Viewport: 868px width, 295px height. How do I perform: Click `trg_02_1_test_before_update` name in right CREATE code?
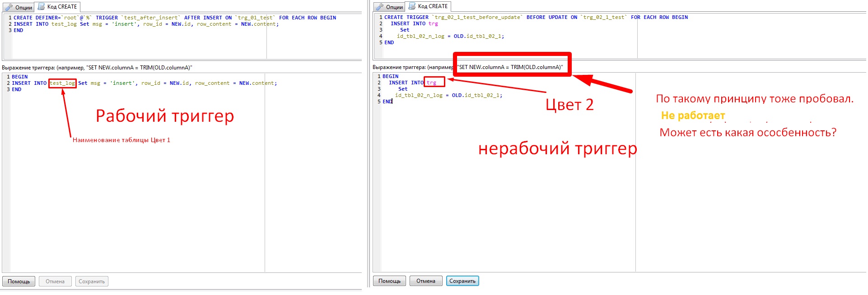[477, 17]
